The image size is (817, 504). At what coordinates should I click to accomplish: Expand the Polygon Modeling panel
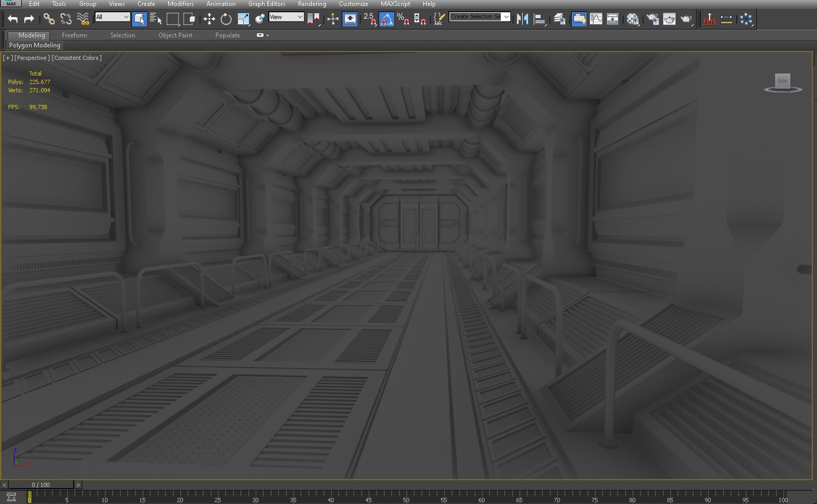click(x=35, y=45)
